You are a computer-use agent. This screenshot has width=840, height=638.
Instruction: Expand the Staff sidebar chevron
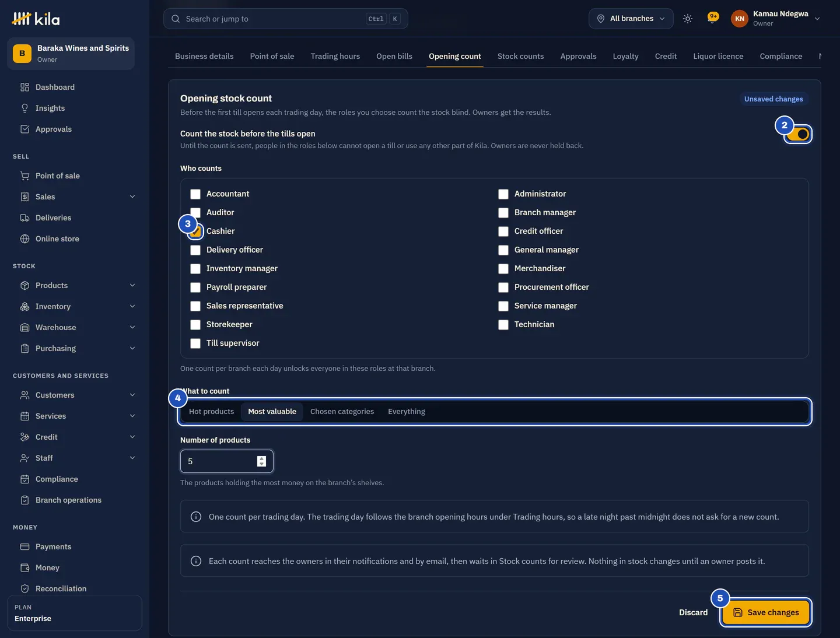point(132,458)
